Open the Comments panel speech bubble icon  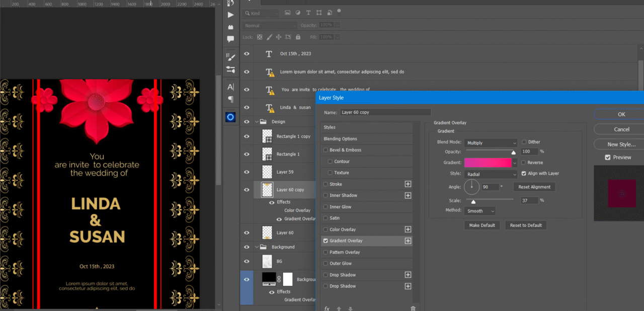[230, 39]
